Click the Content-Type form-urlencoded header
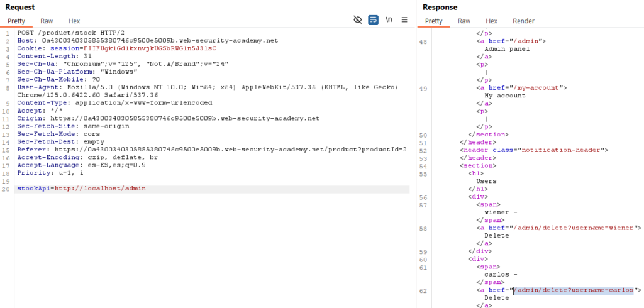 click(x=114, y=103)
